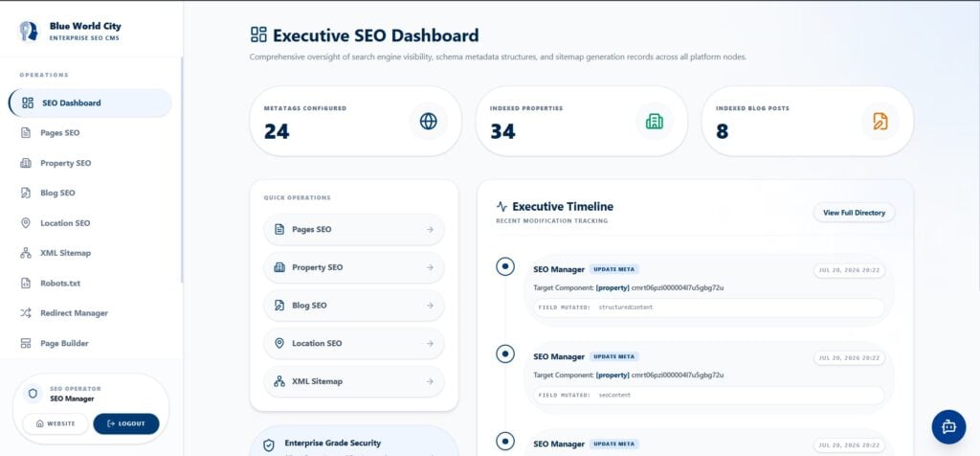
Task: Click the Blog SEO icon in Quick Operations
Action: 279,306
